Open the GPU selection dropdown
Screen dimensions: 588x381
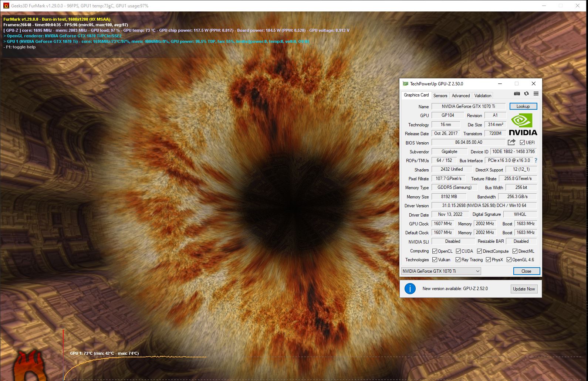click(x=441, y=271)
